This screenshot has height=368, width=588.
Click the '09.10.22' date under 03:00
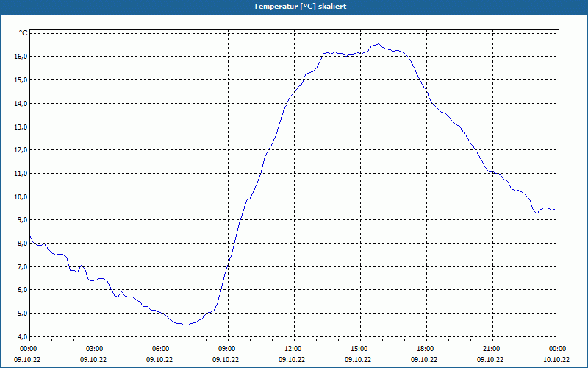tap(93, 359)
